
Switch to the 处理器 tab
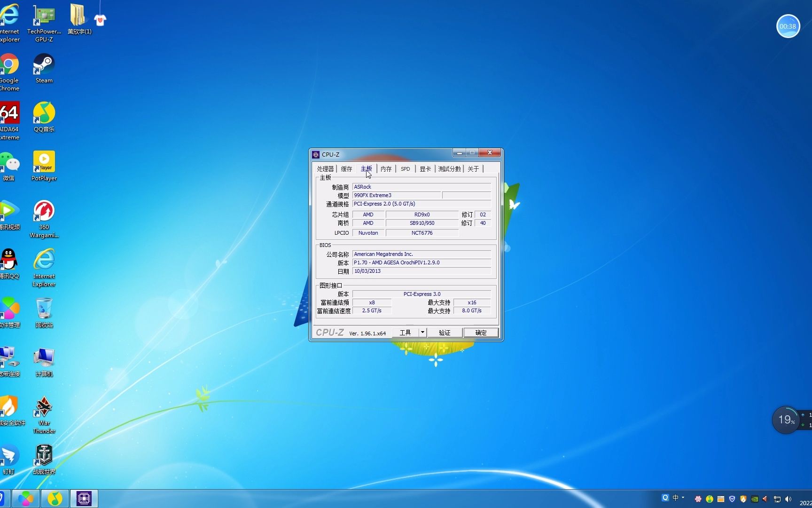325,169
